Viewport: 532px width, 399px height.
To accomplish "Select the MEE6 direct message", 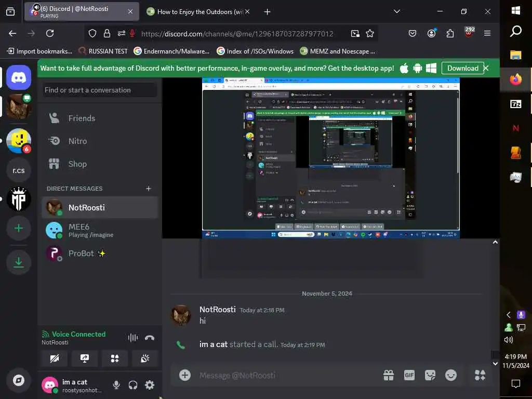I will (100, 230).
